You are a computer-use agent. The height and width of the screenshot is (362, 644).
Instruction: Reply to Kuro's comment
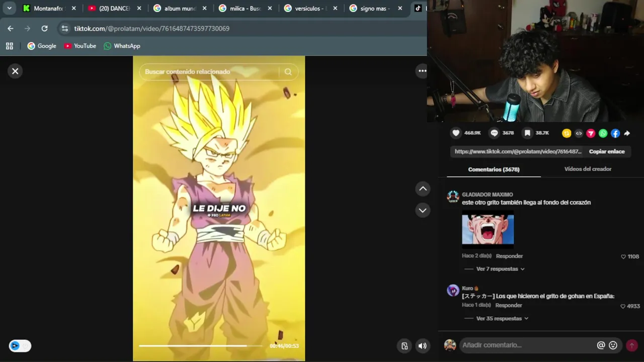coord(509,305)
